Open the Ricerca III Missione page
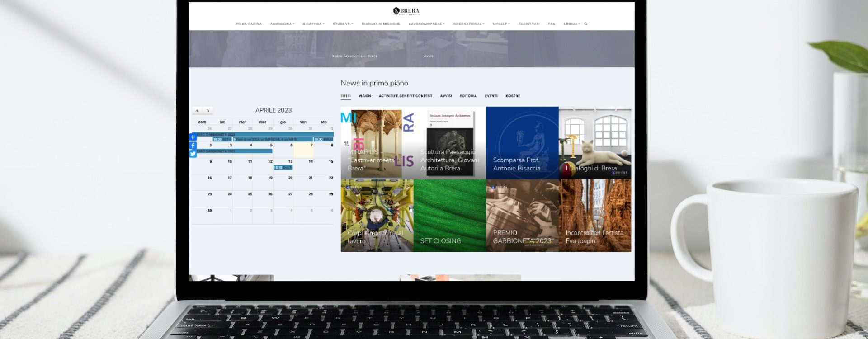868x339 pixels. tap(381, 24)
